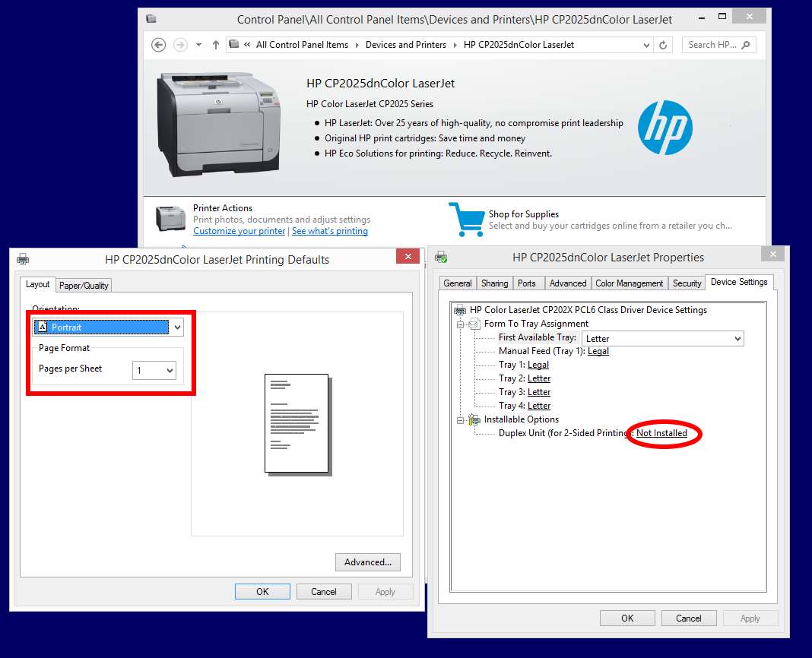The height and width of the screenshot is (658, 812).
Task: Open the Pages per Sheet dropdown
Action: [x=154, y=370]
